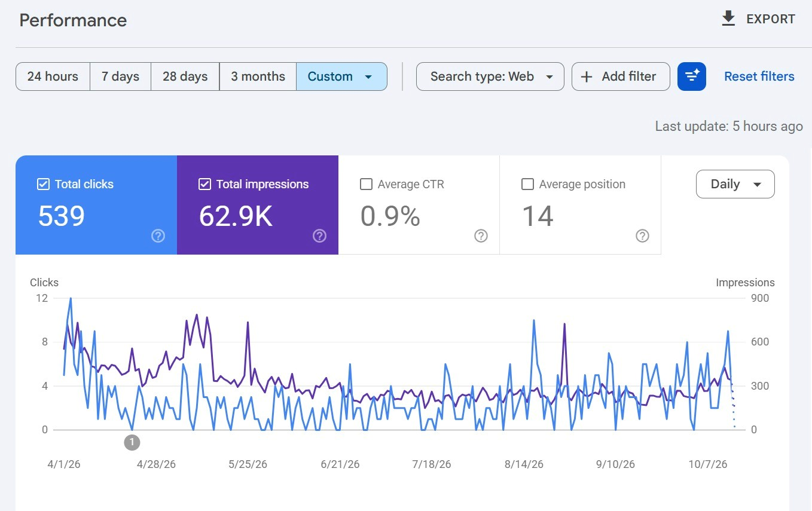This screenshot has width=812, height=511.
Task: Click the annotation marker numbered 1 on chart
Action: point(132,443)
